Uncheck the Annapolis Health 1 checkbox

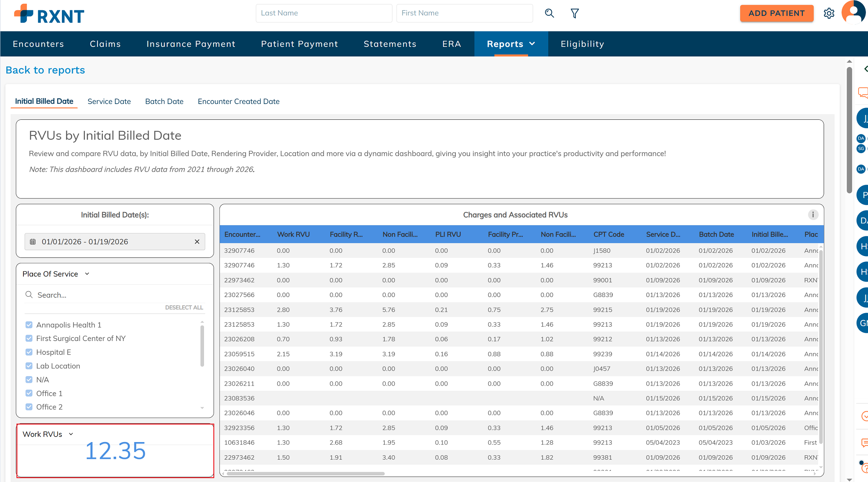29,325
